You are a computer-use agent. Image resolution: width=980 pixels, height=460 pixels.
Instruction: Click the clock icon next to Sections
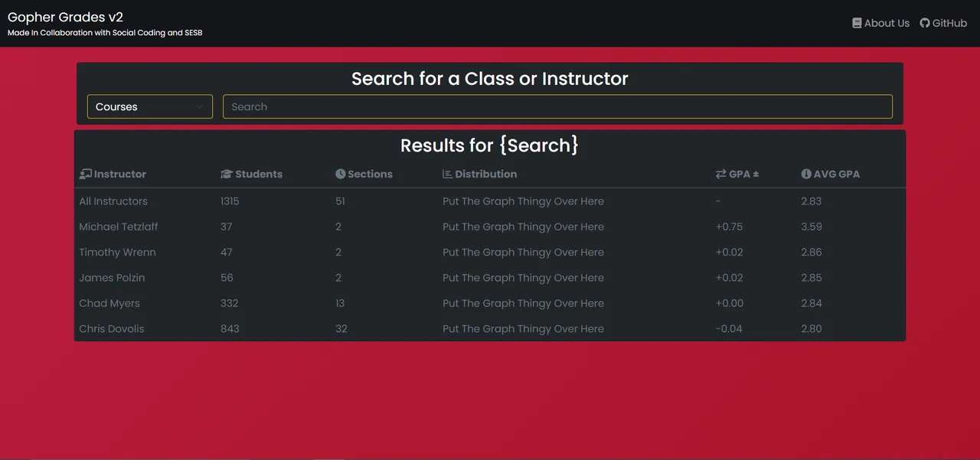pyautogui.click(x=340, y=174)
